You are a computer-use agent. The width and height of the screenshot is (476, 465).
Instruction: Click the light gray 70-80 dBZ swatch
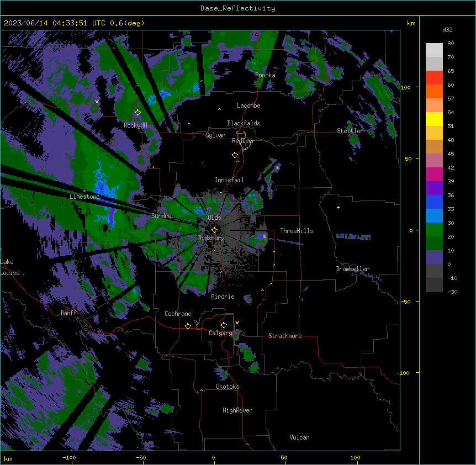coord(434,50)
